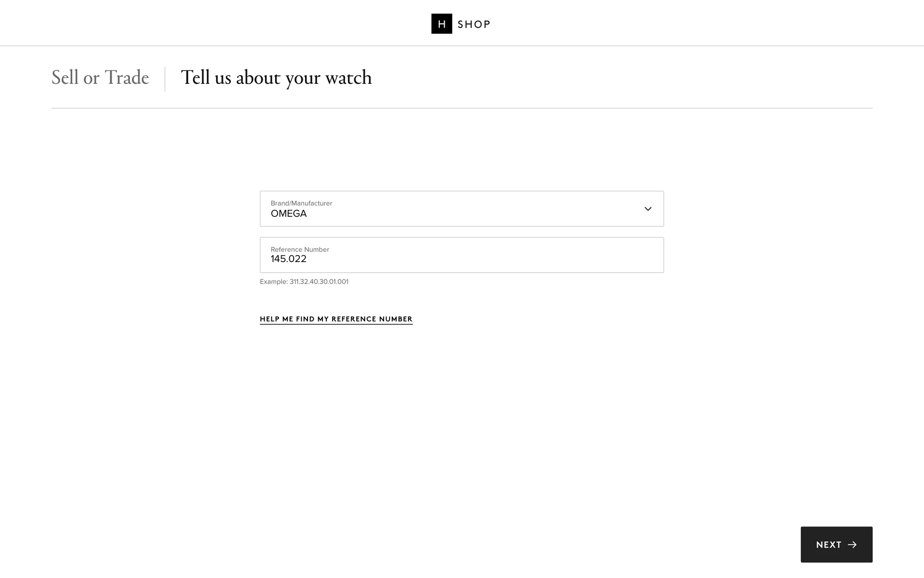Click the black H logo icon
Screen dimensions: 924x578
coord(441,24)
